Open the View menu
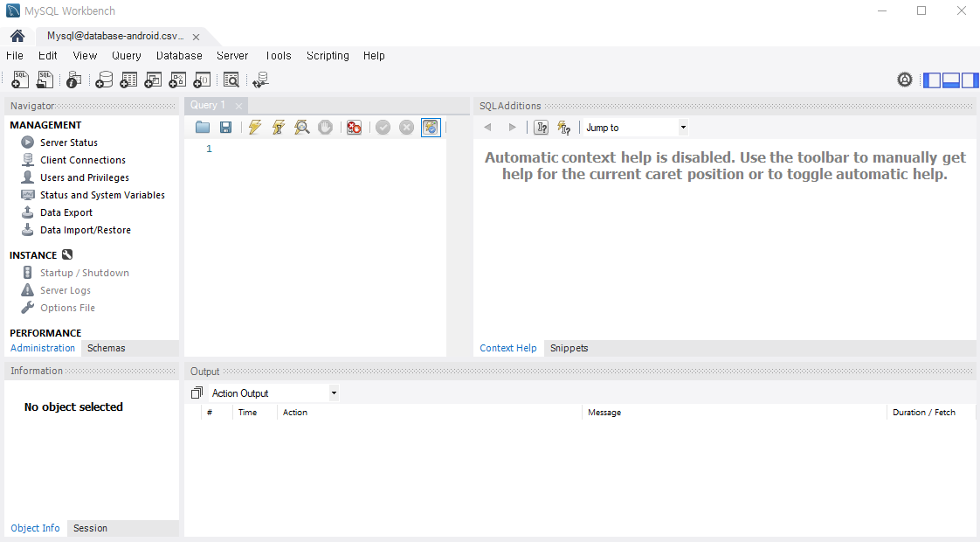980x542 pixels. pyautogui.click(x=85, y=56)
